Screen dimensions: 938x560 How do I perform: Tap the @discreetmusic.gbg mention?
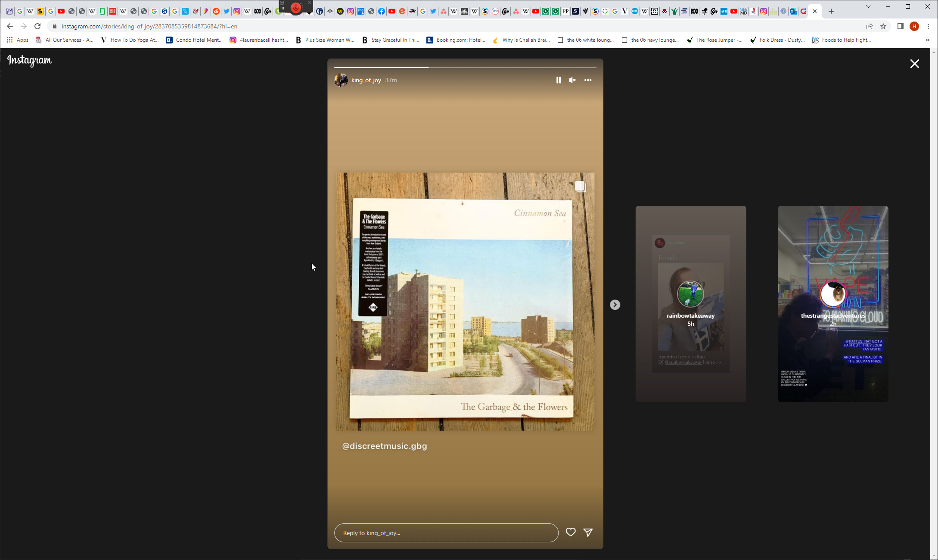pos(385,446)
